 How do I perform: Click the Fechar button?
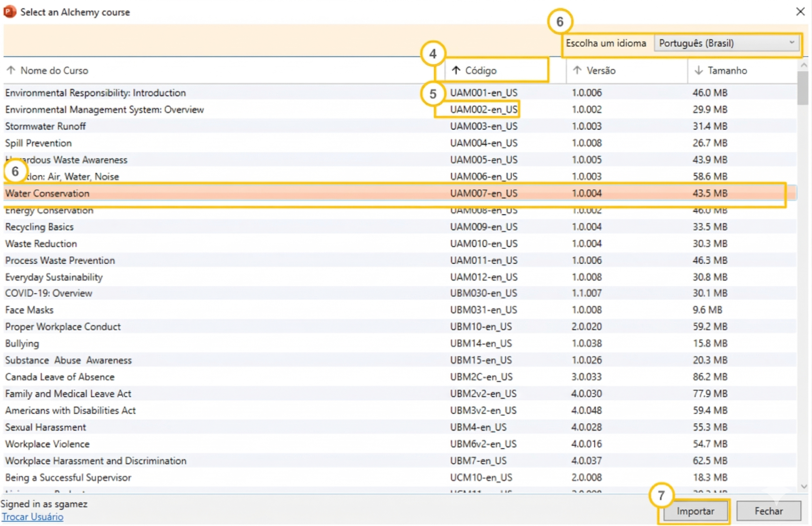[768, 511]
